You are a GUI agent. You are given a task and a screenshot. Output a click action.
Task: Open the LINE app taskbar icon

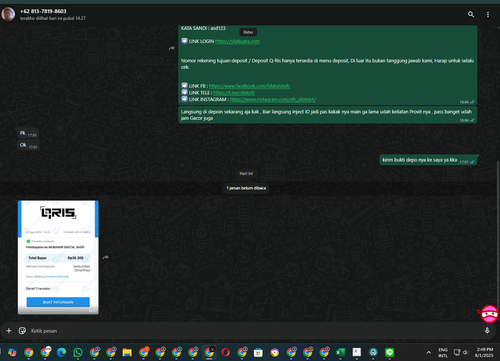389,352
